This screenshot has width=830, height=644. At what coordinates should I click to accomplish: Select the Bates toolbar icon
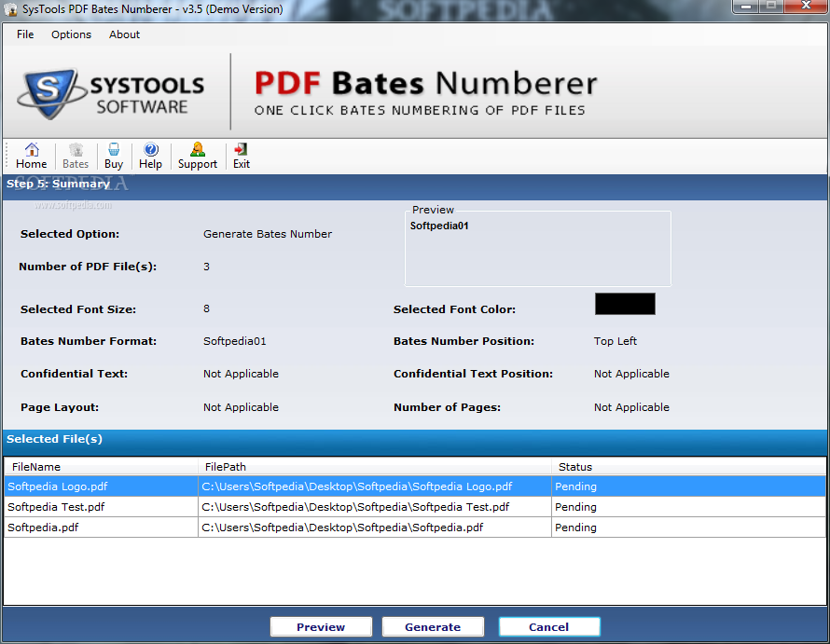(76, 156)
